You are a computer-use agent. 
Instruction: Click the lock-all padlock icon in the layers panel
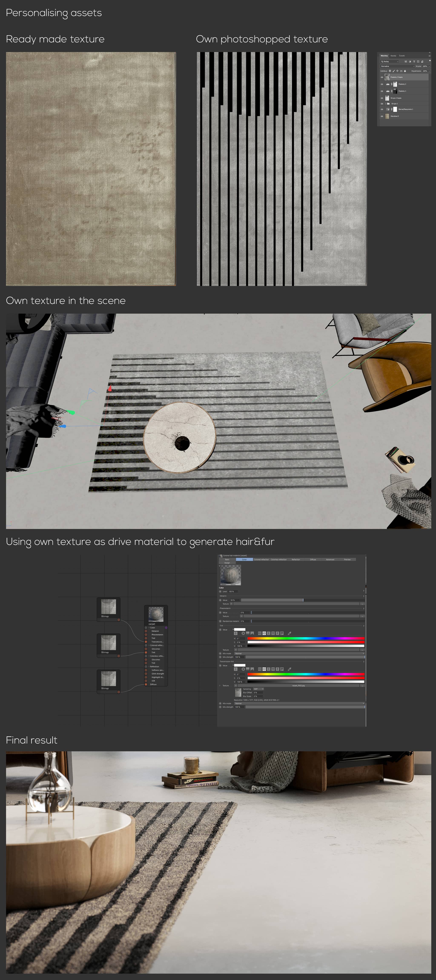(x=405, y=71)
